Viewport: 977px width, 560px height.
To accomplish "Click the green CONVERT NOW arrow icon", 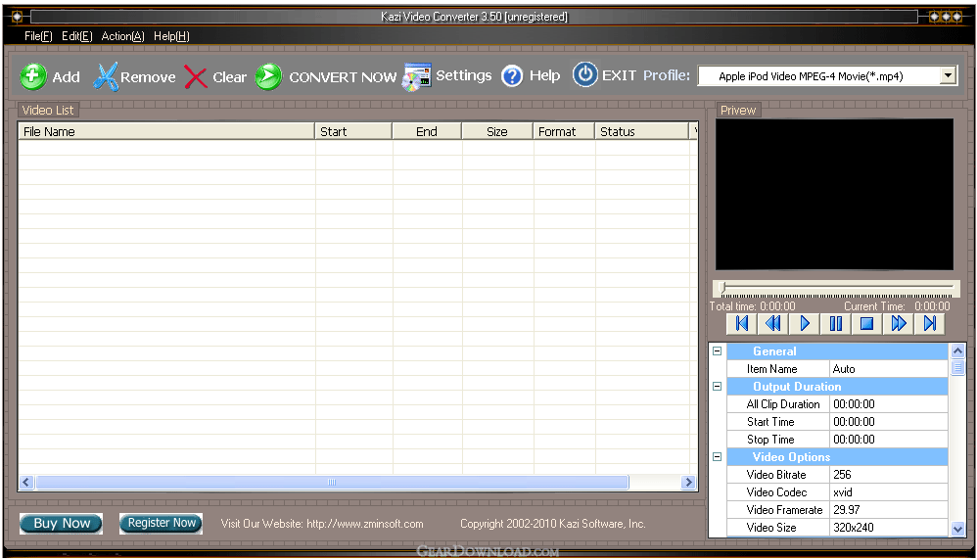I will pyautogui.click(x=268, y=76).
